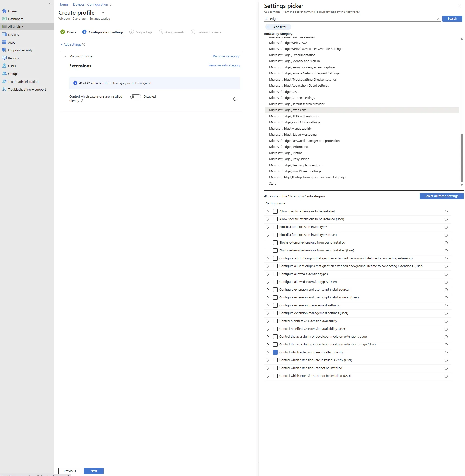
Task: Collapse the Microsoft Edge category chevron
Action: pos(65,56)
